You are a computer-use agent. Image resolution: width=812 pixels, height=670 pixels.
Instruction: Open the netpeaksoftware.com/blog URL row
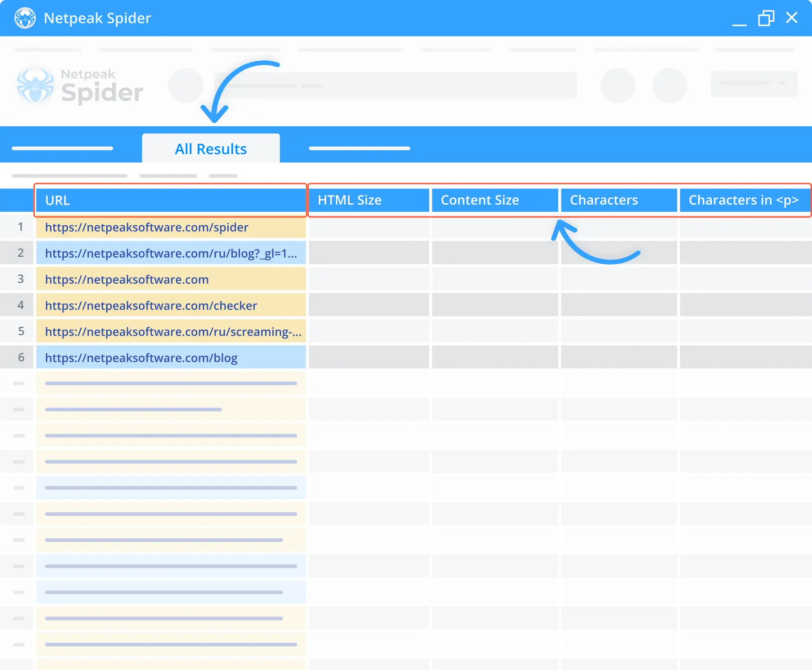click(x=171, y=357)
